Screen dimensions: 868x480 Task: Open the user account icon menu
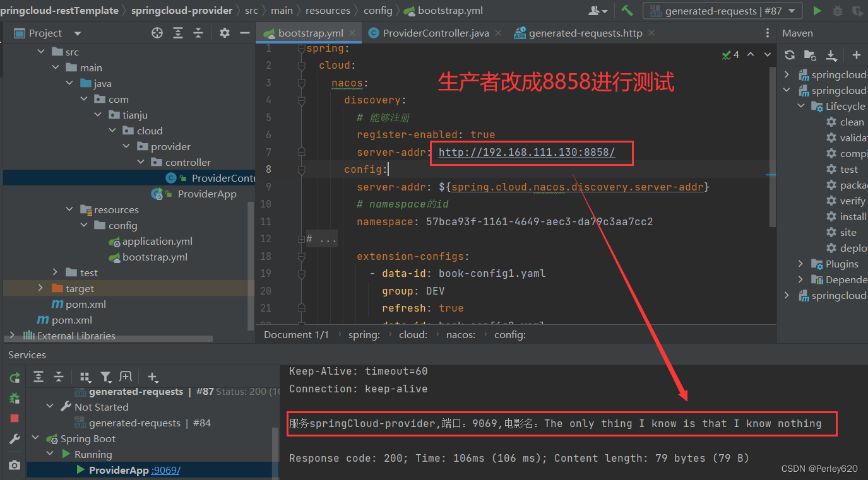[597, 11]
